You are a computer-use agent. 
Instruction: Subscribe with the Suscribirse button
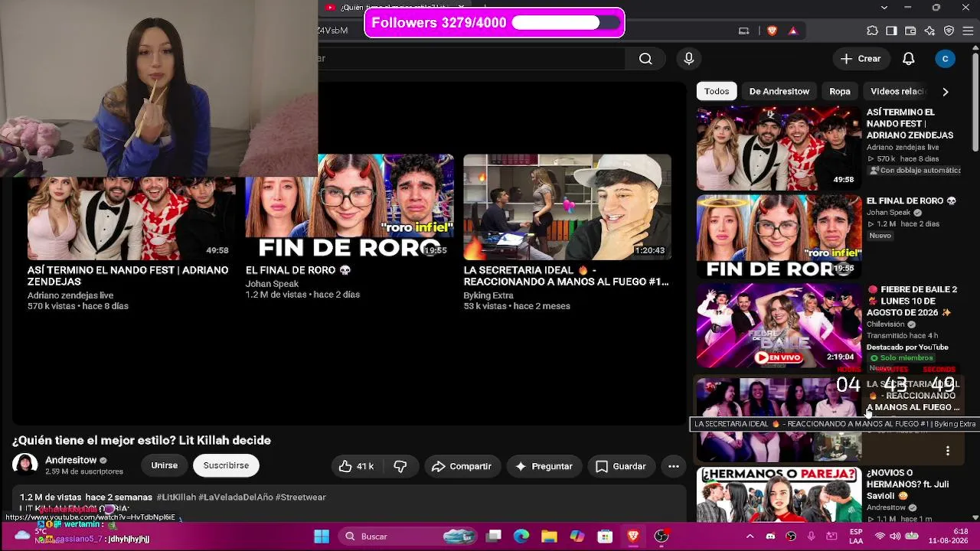226,465
